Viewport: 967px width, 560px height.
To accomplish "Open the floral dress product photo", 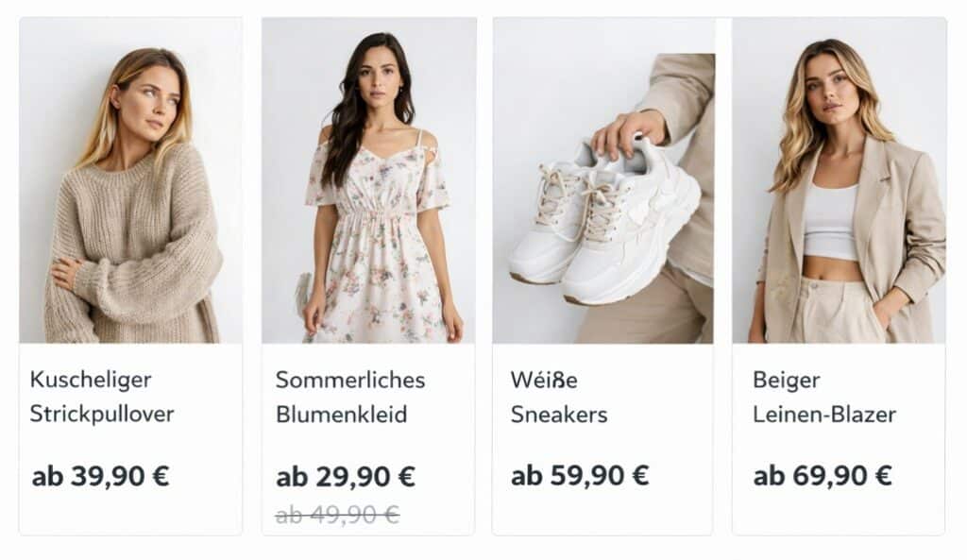I will (369, 180).
